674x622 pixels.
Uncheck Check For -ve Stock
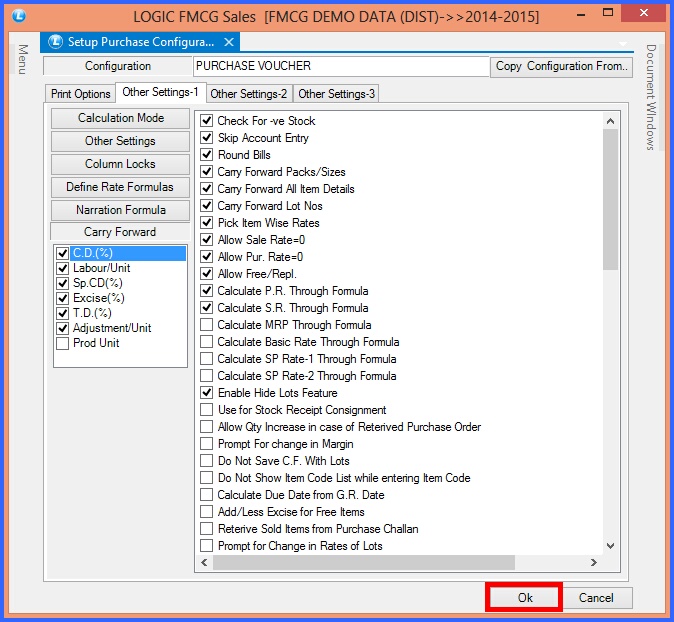pyautogui.click(x=207, y=121)
